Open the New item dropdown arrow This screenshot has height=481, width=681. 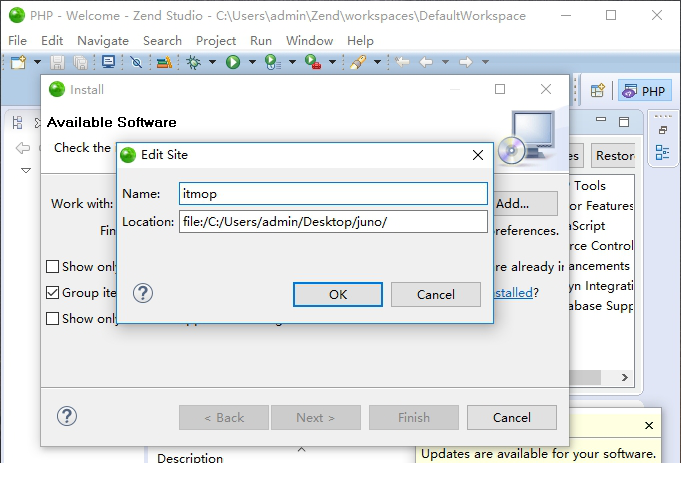[x=37, y=62]
